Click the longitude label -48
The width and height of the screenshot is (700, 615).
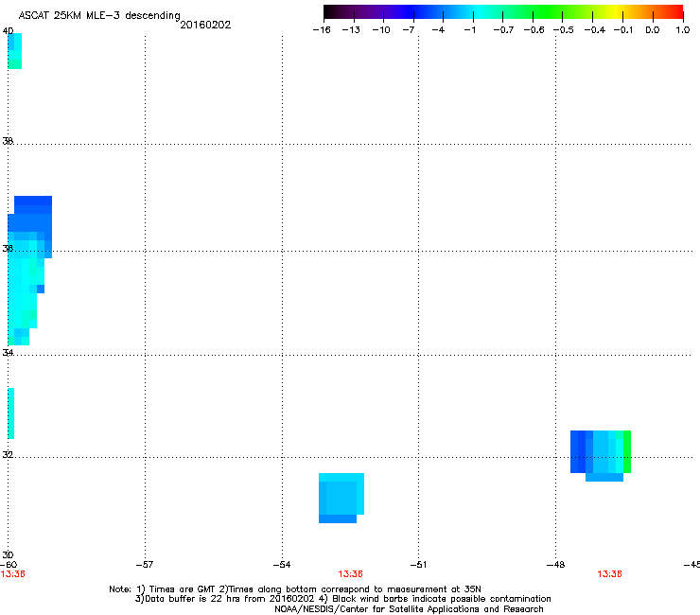click(x=556, y=565)
